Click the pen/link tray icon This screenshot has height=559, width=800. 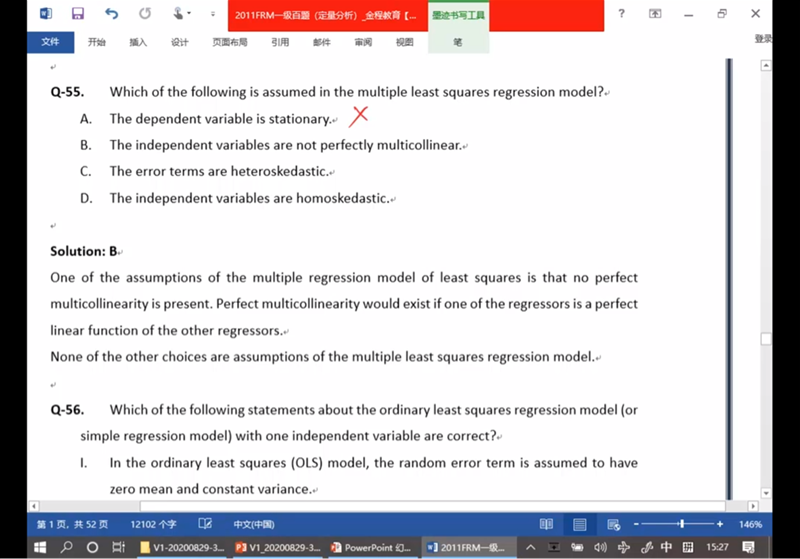[x=646, y=547]
